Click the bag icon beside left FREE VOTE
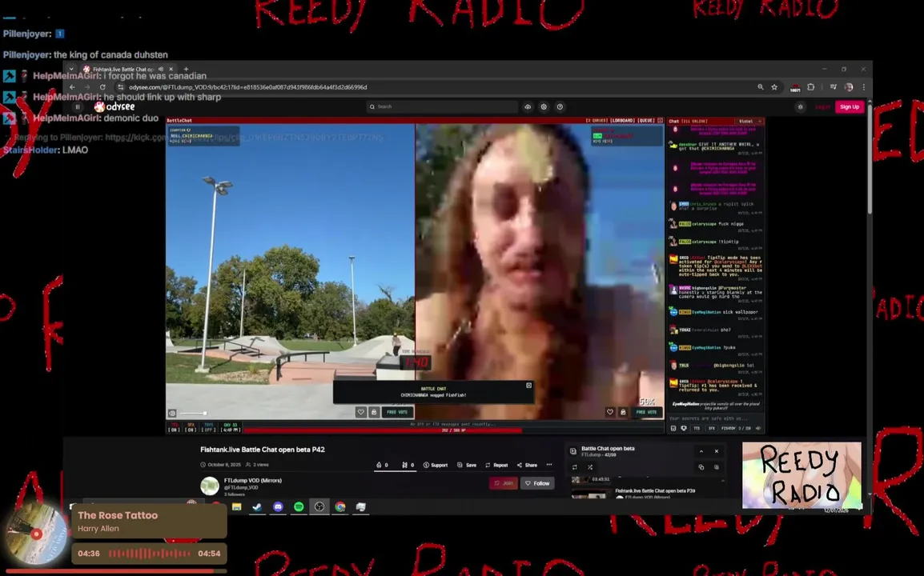Viewport: 924px width, 576px height. pos(374,412)
